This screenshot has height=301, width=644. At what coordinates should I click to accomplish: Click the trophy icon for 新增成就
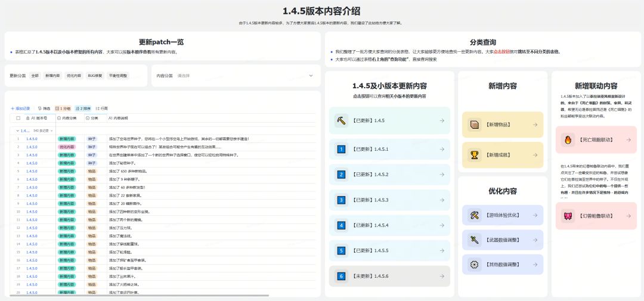[475, 155]
